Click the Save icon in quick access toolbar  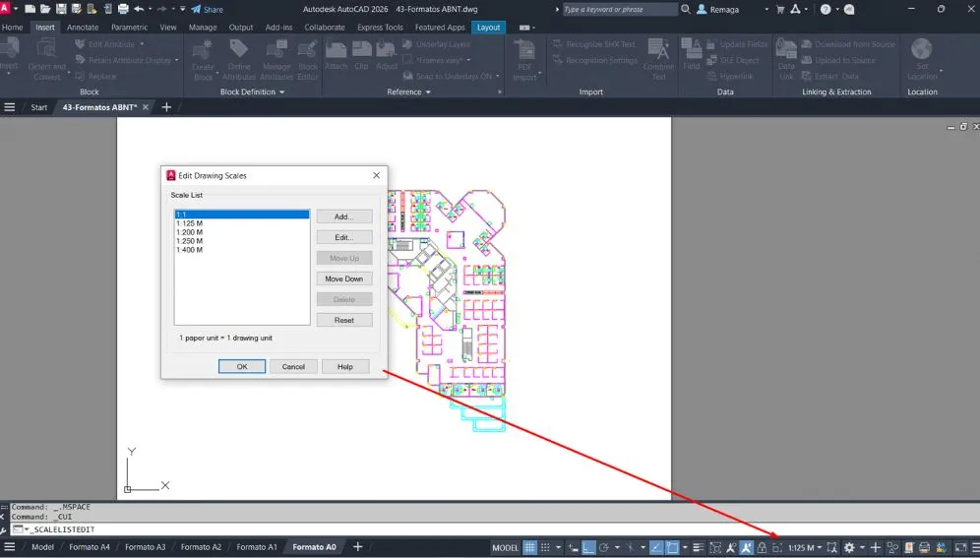click(61, 9)
